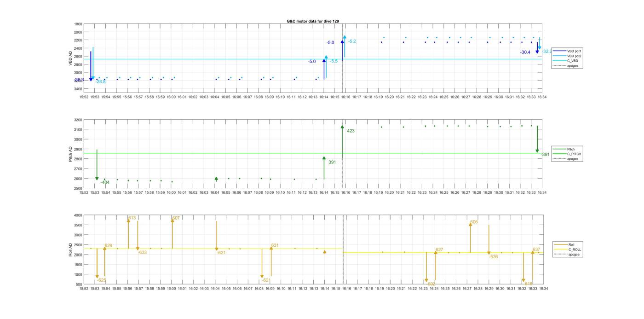Image resolution: width=644 pixels, height=319 pixels.
Task: Select the 'Roll' legend entry
Action: coord(564,244)
